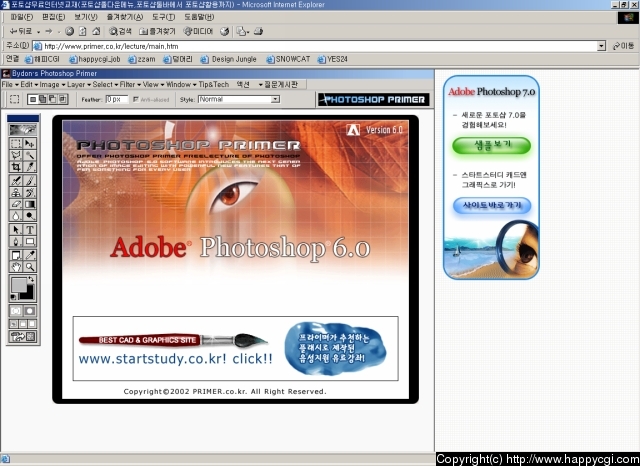Screen dimensions: 640x466
Task: Click the blue 사이트바로가기 button
Action: click(x=491, y=205)
